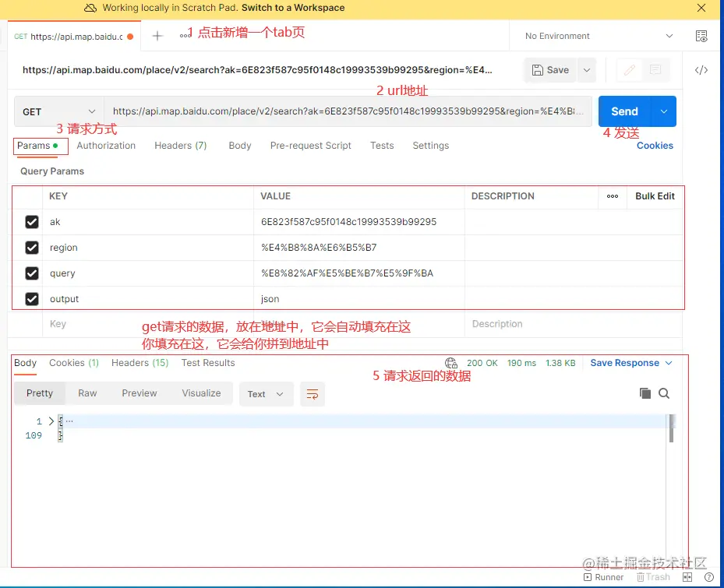Click the empty Description input field

(573, 324)
